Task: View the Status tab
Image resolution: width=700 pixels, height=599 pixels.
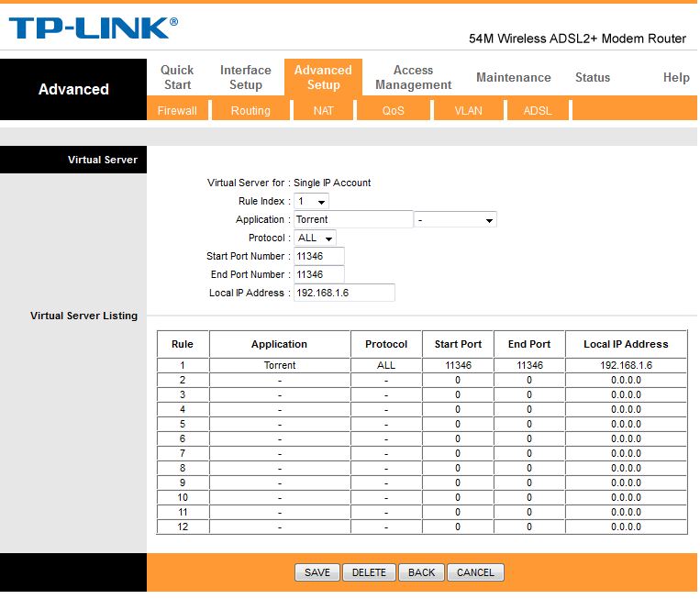Action: click(x=593, y=77)
